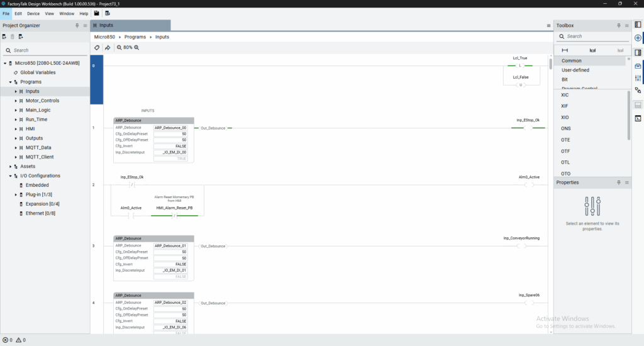
Task: Open Toolbox panel options menu
Action: click(627, 25)
